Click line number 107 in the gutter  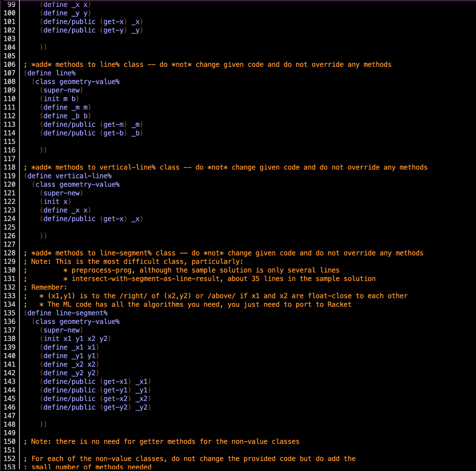9,73
